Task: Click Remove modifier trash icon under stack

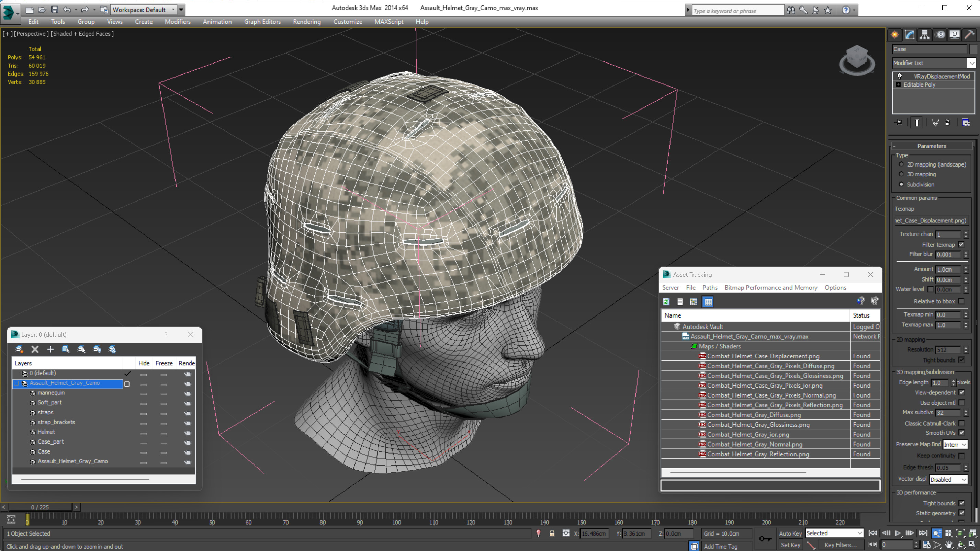Action: 947,123
